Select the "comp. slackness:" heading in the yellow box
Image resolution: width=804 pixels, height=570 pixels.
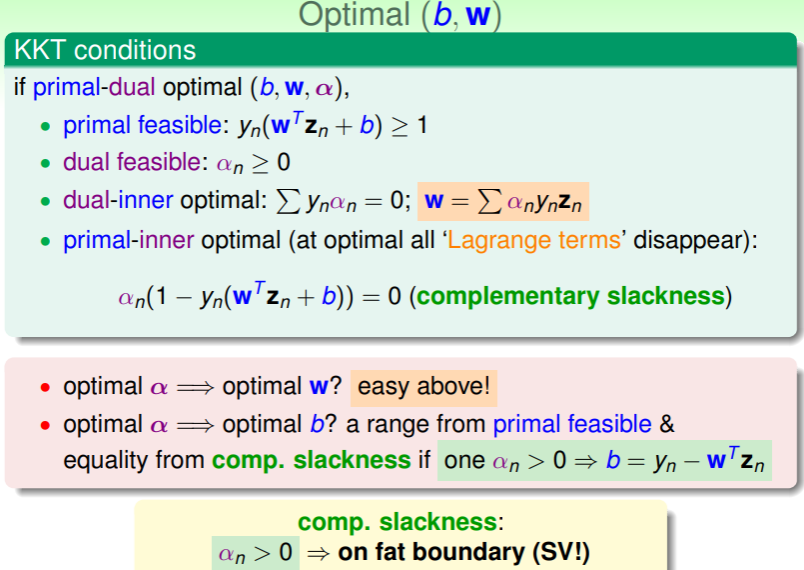click(x=401, y=523)
